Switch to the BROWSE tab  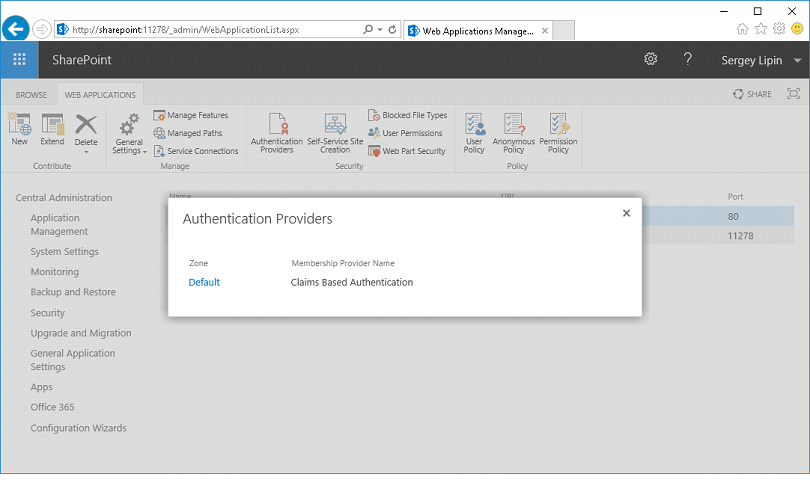pyautogui.click(x=31, y=95)
